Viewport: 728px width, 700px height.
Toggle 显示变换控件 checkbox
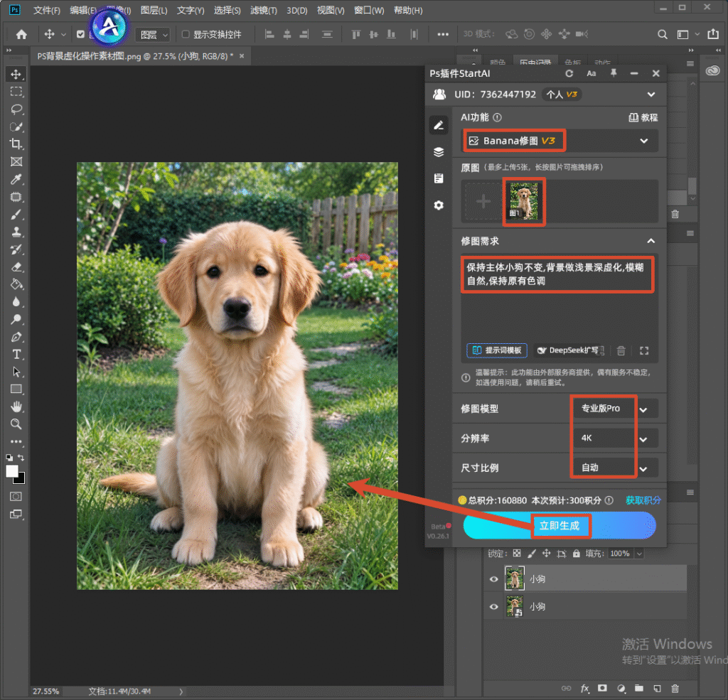pyautogui.click(x=186, y=34)
